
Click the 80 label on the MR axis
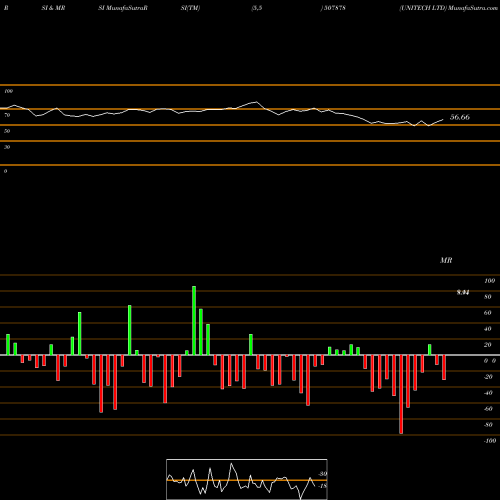(x=488, y=297)
